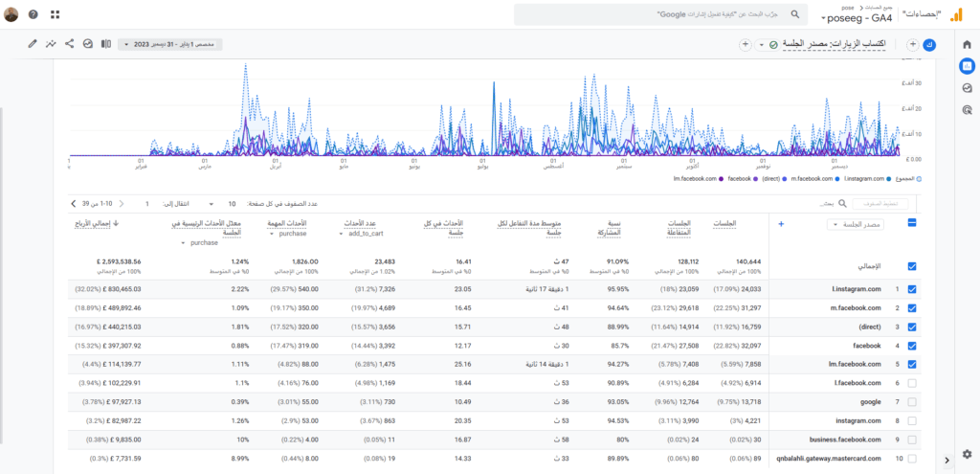Viewport: 980px width, 474px height.
Task: Open the user account avatar
Action: click(x=11, y=14)
